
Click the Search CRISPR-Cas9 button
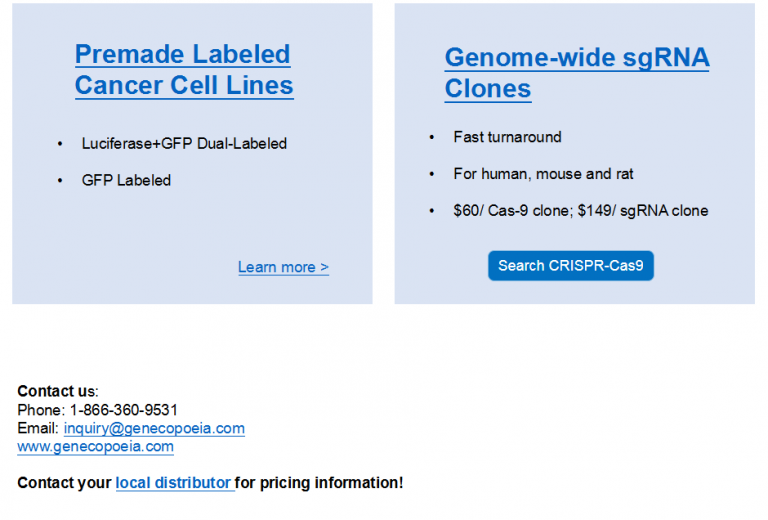(x=571, y=265)
